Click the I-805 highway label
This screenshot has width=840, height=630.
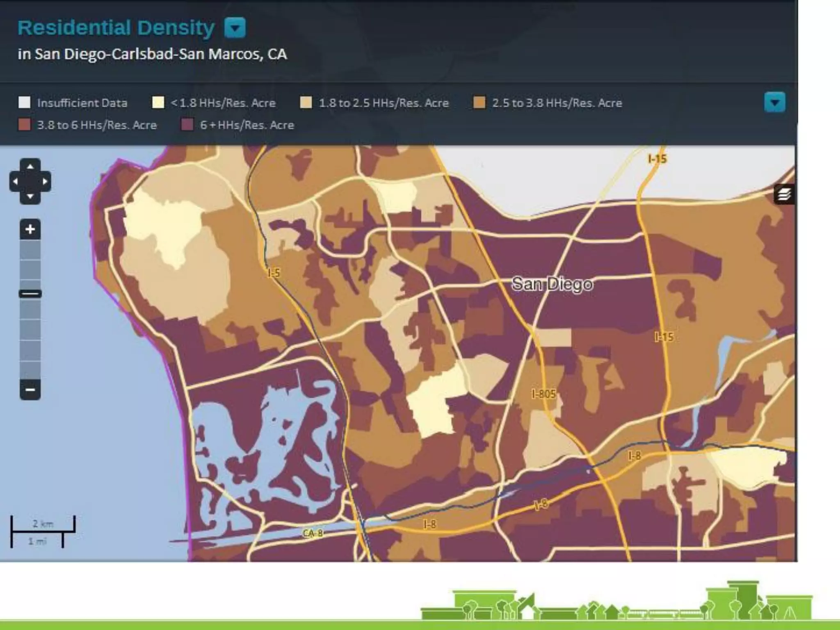(x=543, y=394)
